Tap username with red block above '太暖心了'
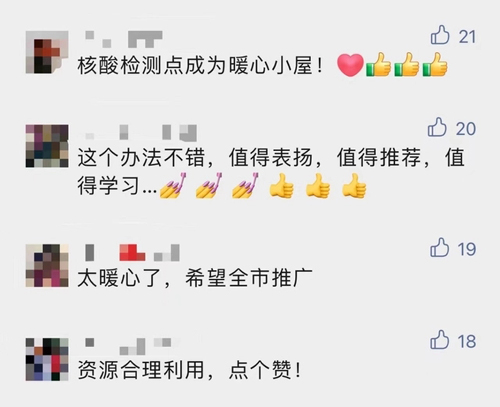 [x=132, y=252]
